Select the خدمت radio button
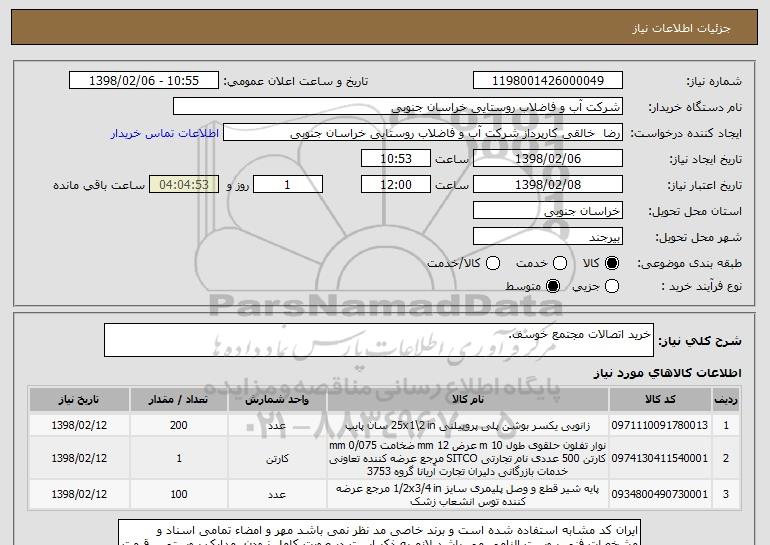Image resolution: width=770 pixels, height=545 pixels. click(x=560, y=263)
